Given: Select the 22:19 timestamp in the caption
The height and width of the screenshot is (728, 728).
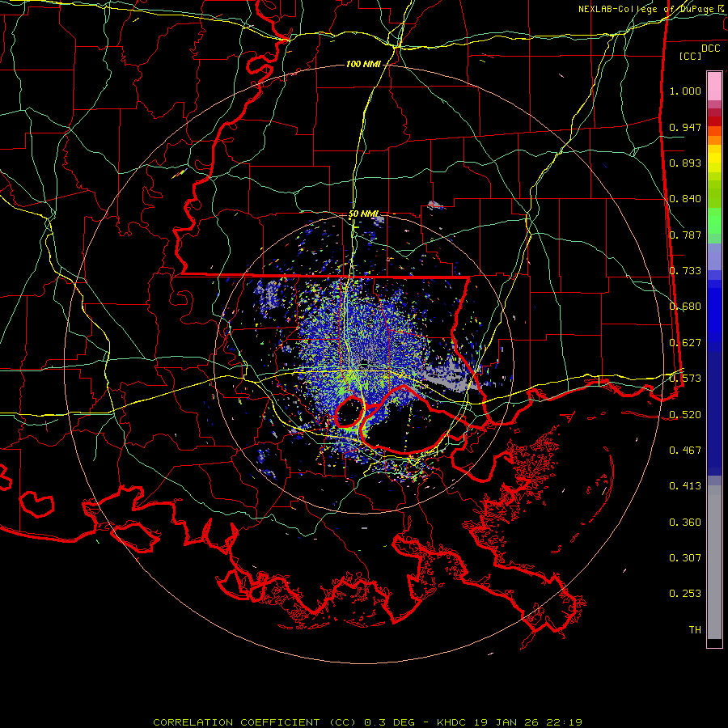Looking at the screenshot, I should (562, 722).
